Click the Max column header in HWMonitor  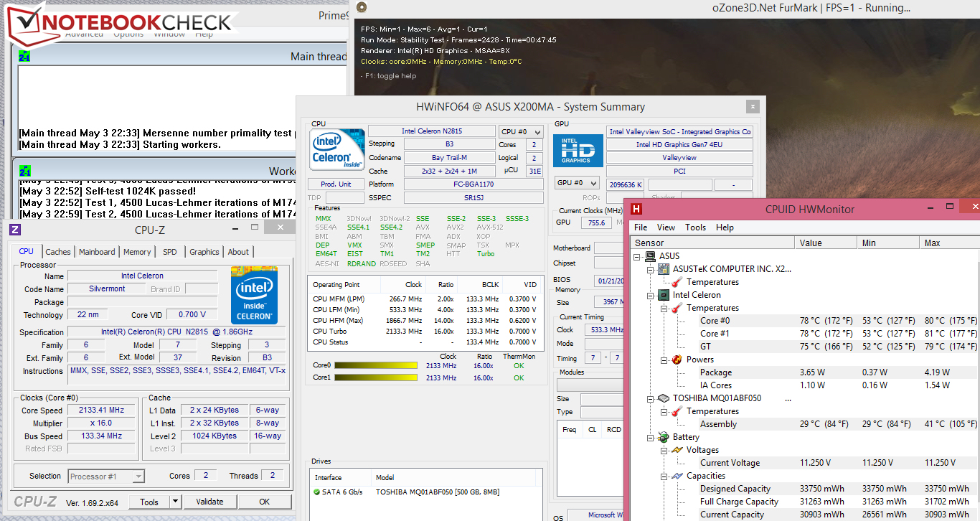950,243
